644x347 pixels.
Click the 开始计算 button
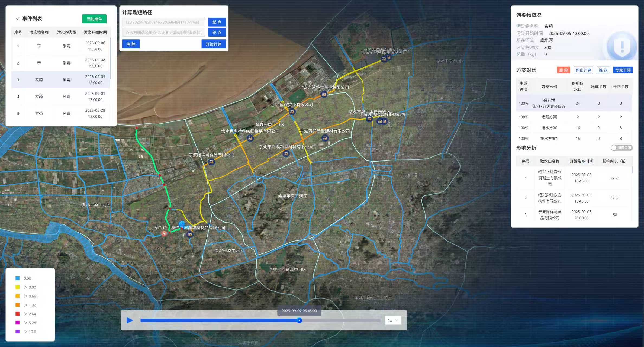[213, 44]
